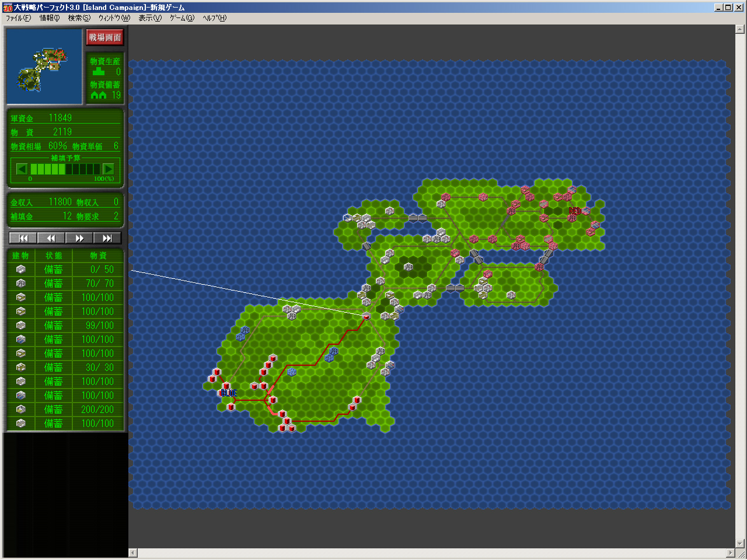This screenshot has height=560, width=747.
Task: Click the 建物 column header
Action: 20,256
